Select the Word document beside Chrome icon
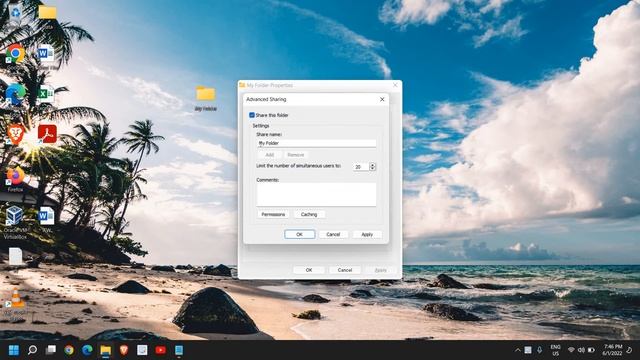This screenshot has height=360, width=640. click(x=46, y=56)
